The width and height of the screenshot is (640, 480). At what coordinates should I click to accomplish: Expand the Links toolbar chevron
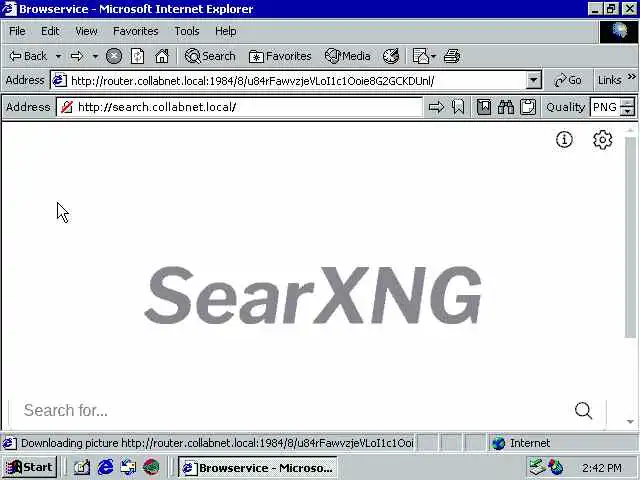click(x=631, y=77)
